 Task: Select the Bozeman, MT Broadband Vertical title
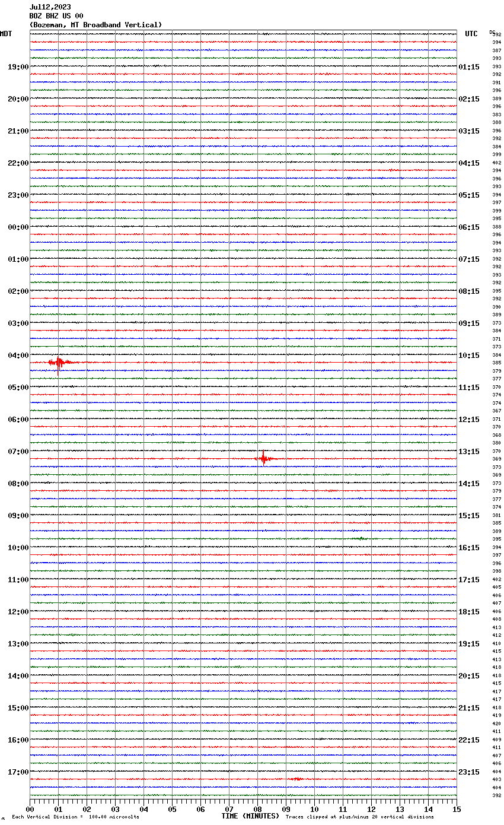point(95,25)
